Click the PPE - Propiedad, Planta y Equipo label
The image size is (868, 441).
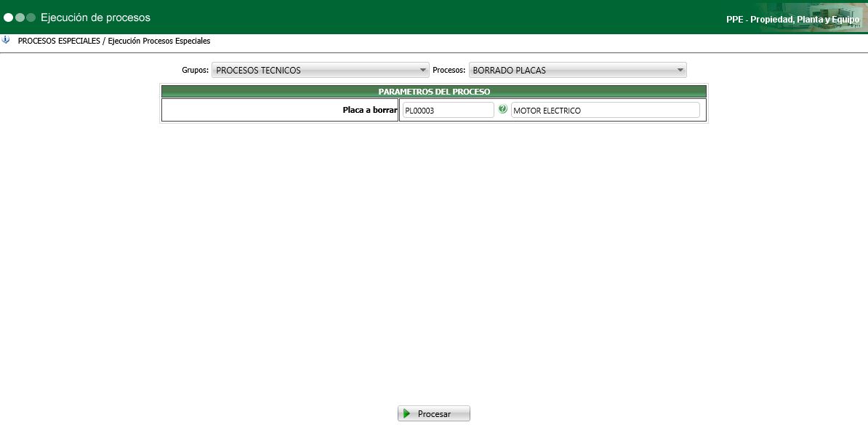(792, 20)
